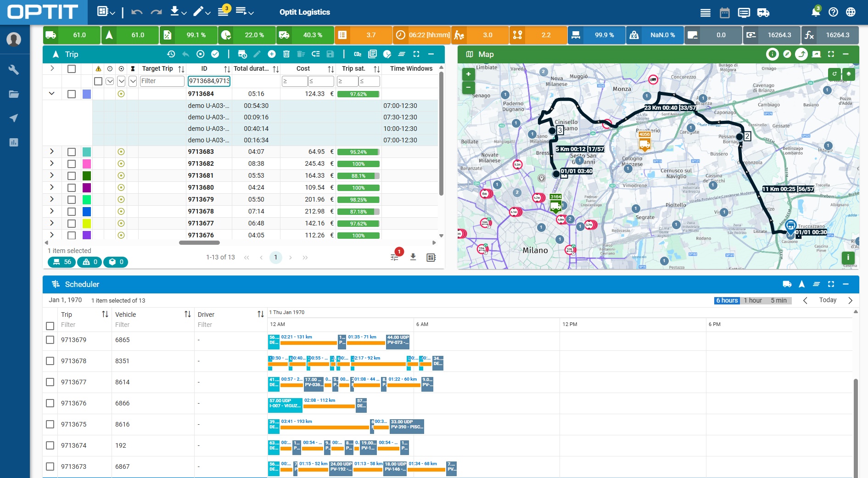Select the 1 hour timeline scale

(x=753, y=300)
